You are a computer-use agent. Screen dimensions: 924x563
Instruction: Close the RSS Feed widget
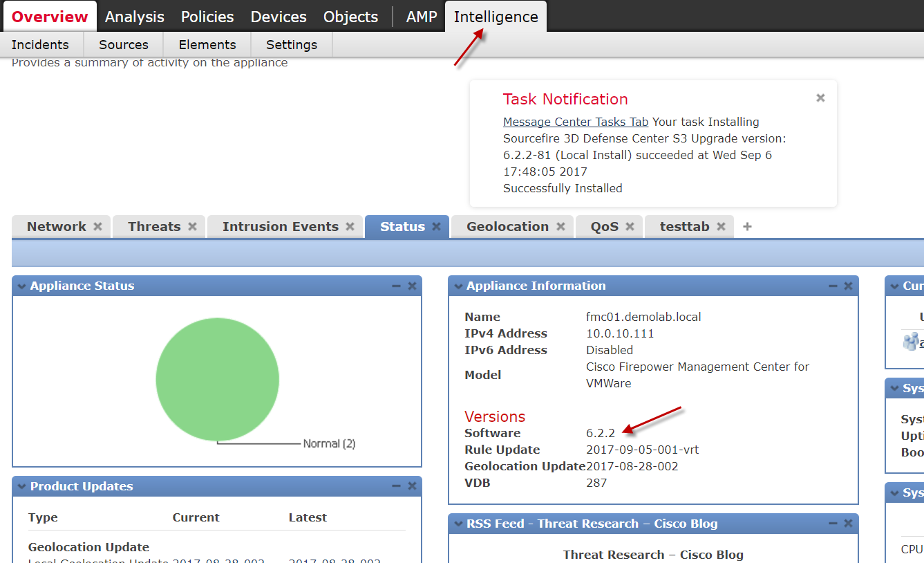coord(848,524)
